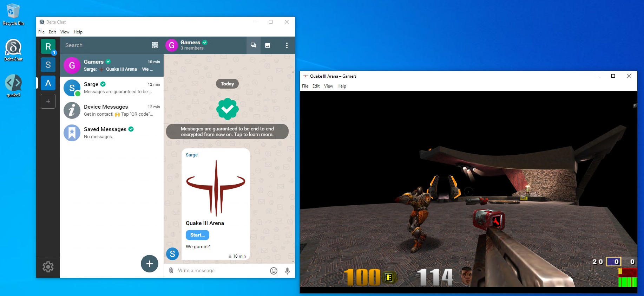644x296 pixels.
Task: Close the Quake III Arena window
Action: pos(629,76)
